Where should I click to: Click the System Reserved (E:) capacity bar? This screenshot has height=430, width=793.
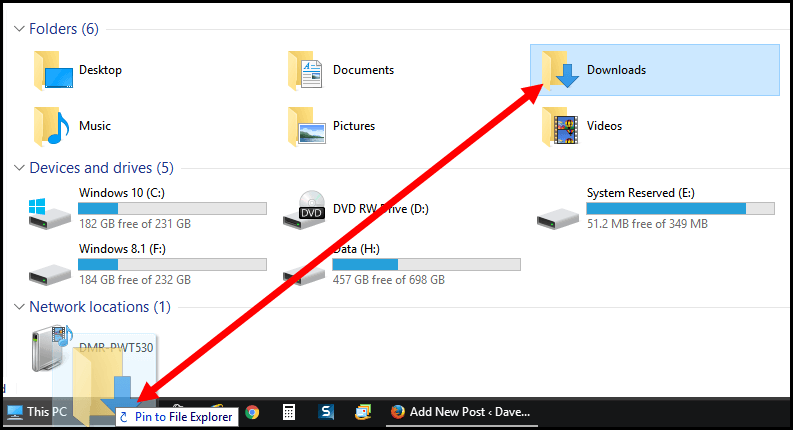click(680, 208)
